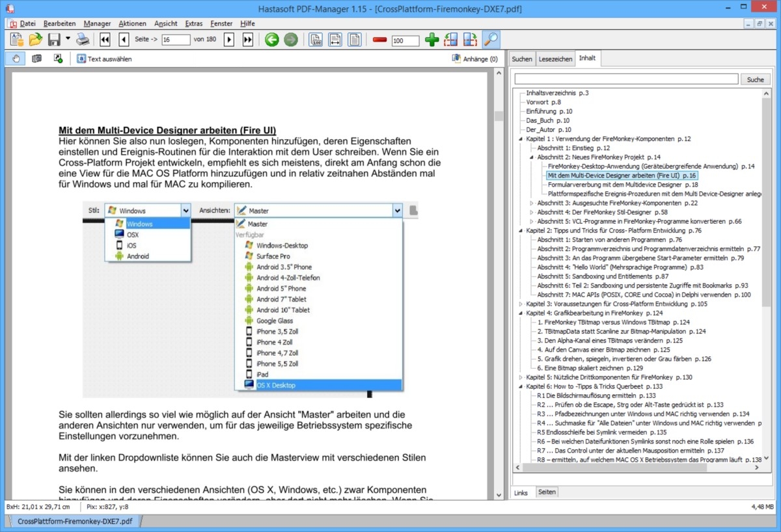Select the hand pan tool

tap(16, 59)
